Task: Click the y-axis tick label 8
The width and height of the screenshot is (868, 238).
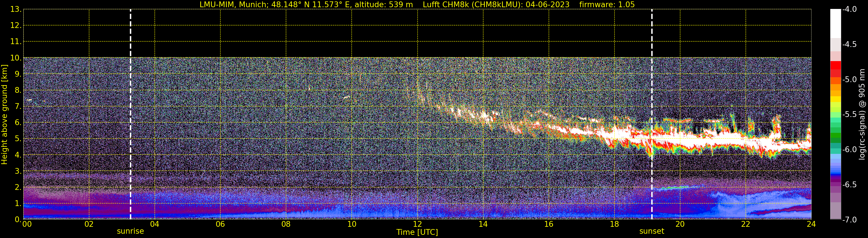Action: 18,90
